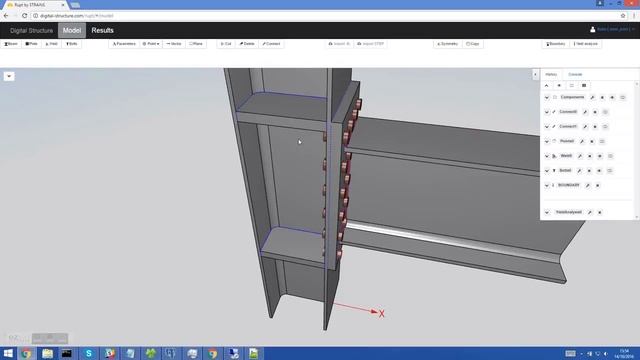The image size is (640, 360).
Task: Click grid icon in panel header row
Action: 584,85
